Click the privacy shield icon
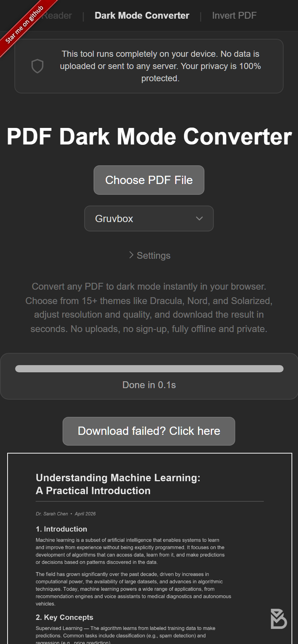The image size is (298, 644). [x=37, y=66]
